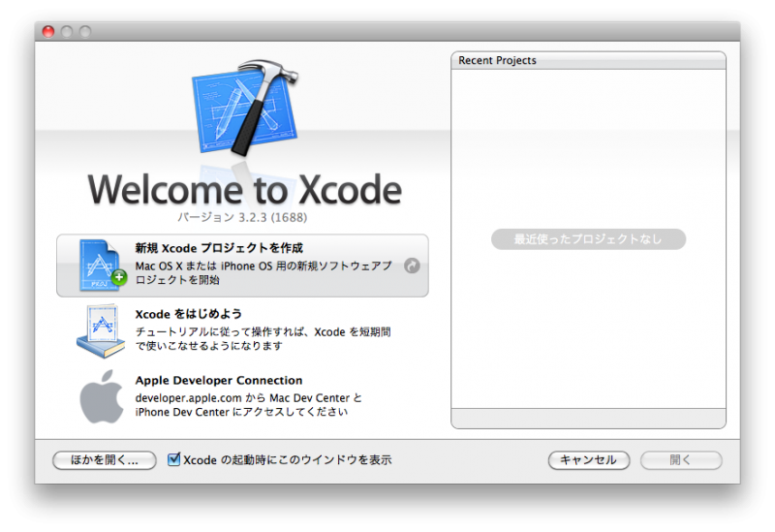Click the developer.apple.com description text
Screen dimensions: 775x532
248,405
